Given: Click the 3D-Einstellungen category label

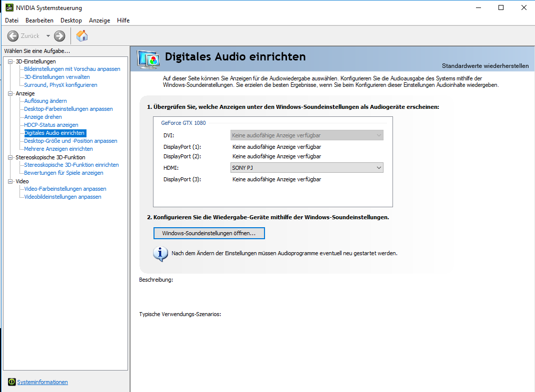Looking at the screenshot, I should [x=35, y=62].
